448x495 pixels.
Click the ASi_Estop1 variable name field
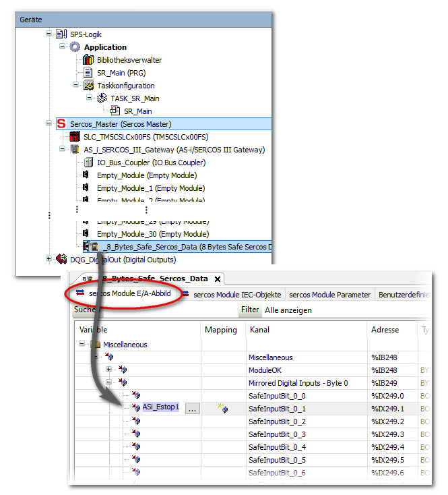(160, 407)
